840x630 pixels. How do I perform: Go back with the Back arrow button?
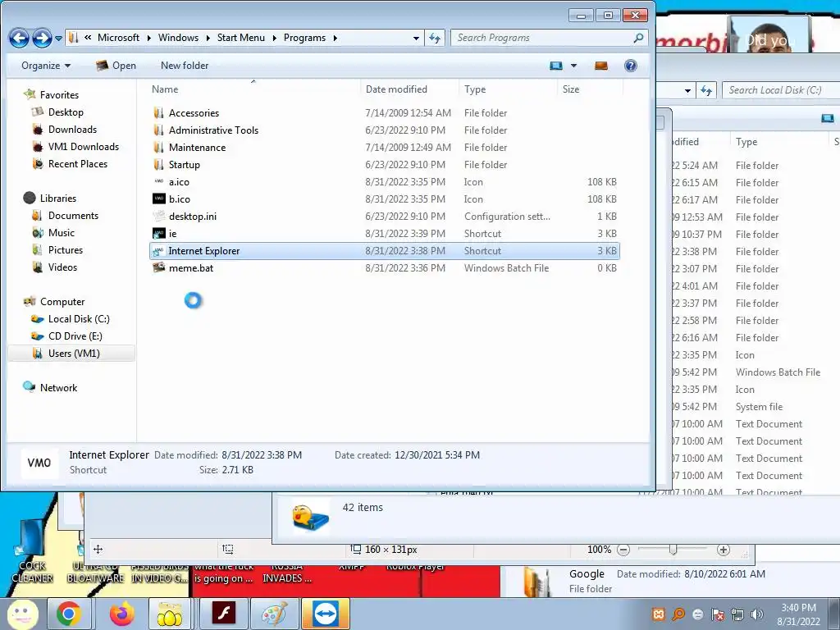[20, 38]
